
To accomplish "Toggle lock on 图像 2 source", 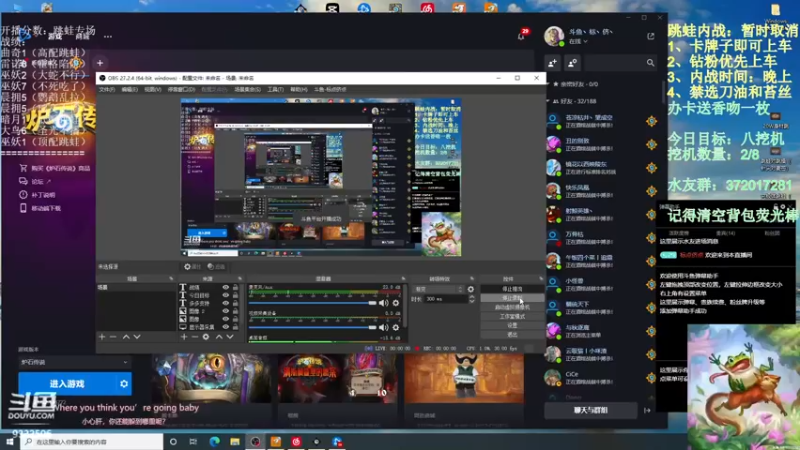I will tap(235, 311).
